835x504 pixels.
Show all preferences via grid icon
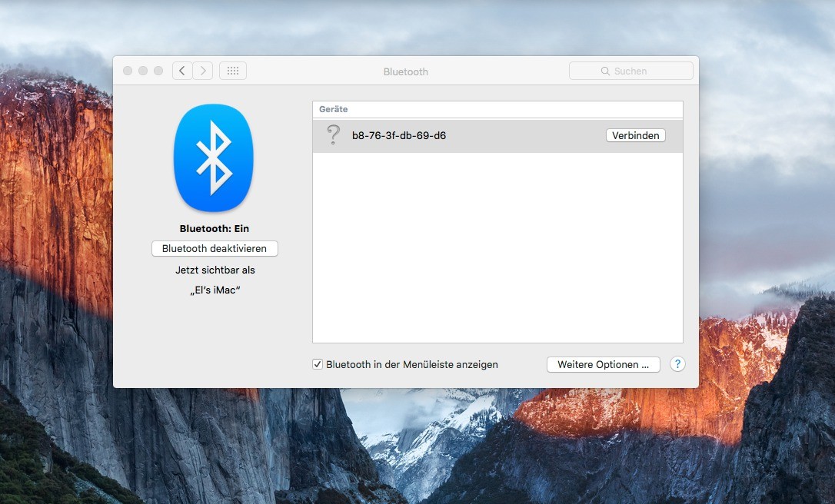[233, 71]
